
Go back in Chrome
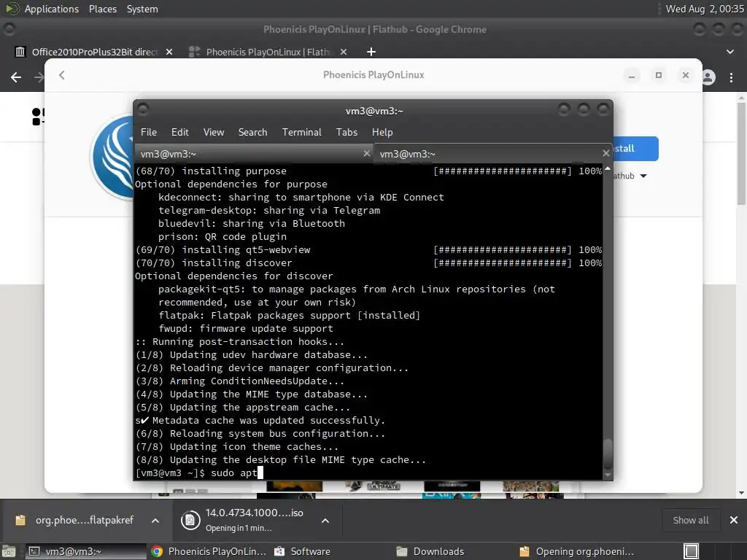[x=16, y=77]
